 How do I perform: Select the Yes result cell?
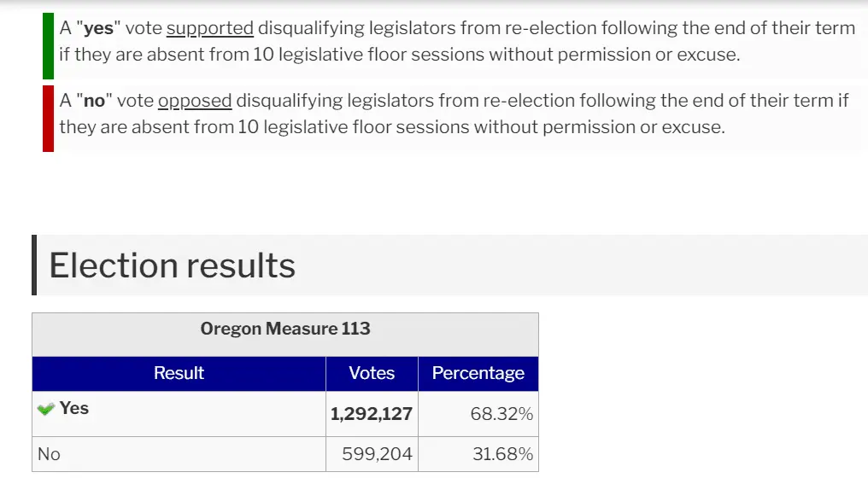[74, 408]
